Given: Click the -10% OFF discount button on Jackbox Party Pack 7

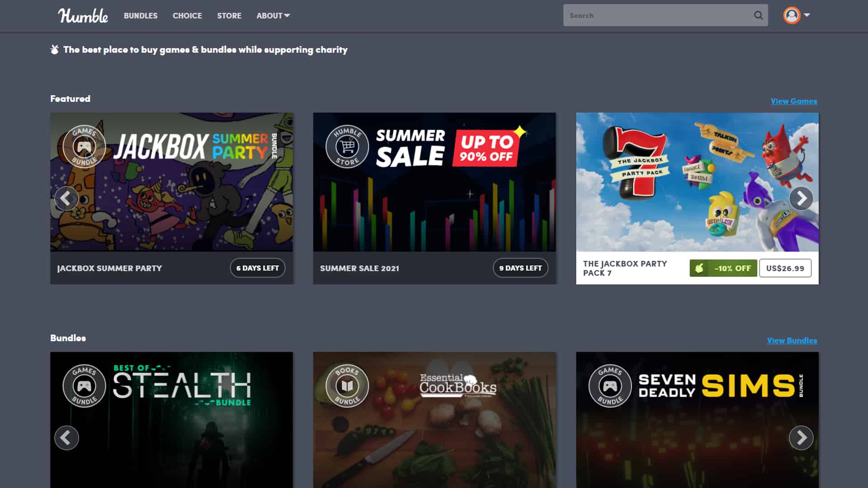Looking at the screenshot, I should click(x=723, y=268).
